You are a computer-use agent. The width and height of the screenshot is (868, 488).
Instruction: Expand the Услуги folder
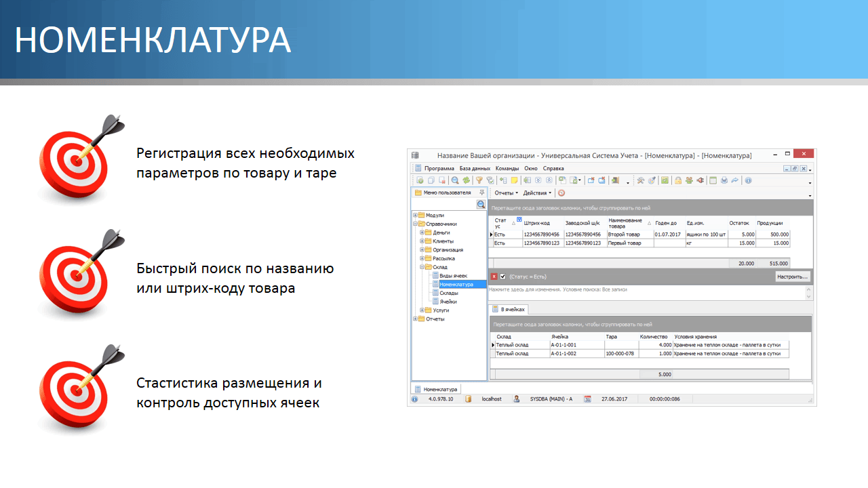[422, 310]
